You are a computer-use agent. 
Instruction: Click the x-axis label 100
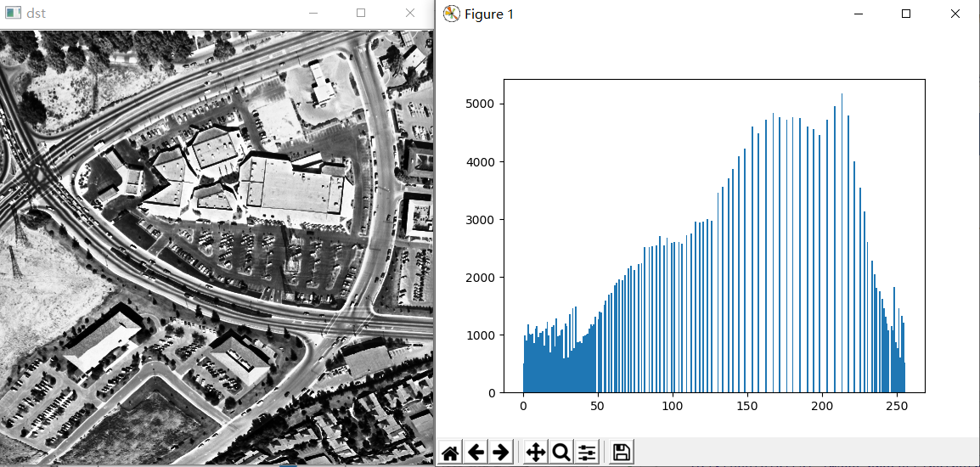[673, 405]
